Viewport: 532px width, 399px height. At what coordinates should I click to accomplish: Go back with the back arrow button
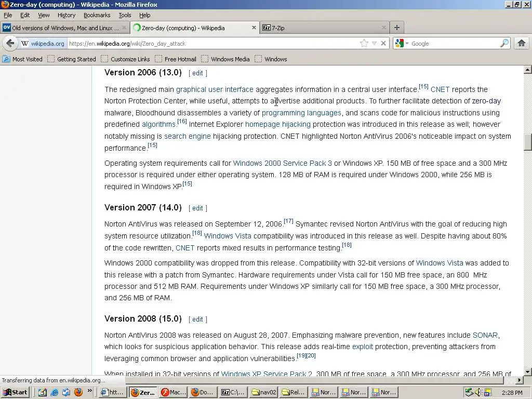pos(10,44)
